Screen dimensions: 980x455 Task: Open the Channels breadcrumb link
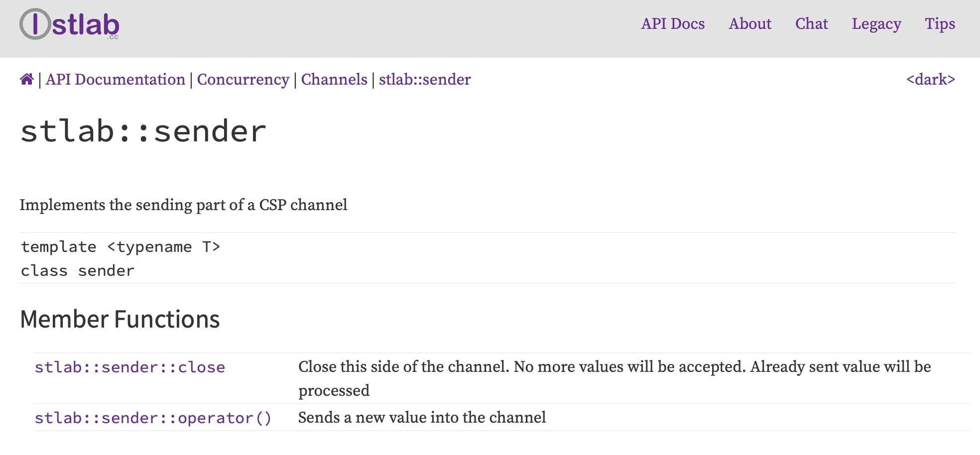(334, 80)
